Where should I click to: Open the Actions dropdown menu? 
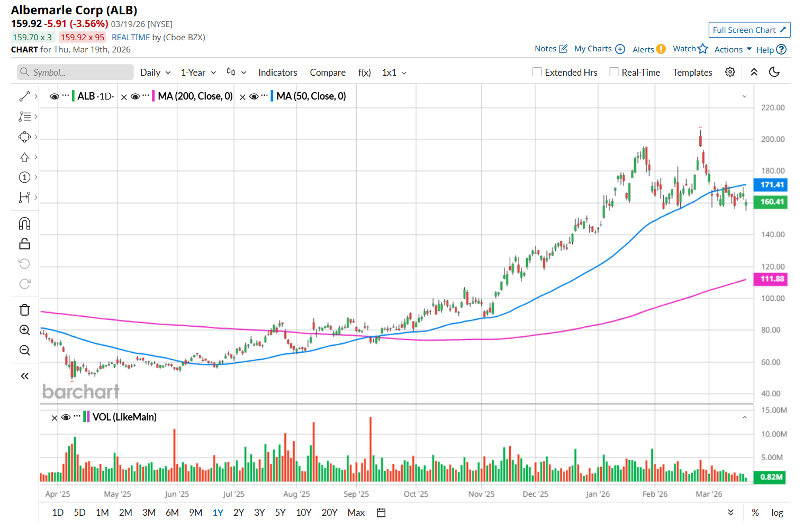(x=733, y=49)
